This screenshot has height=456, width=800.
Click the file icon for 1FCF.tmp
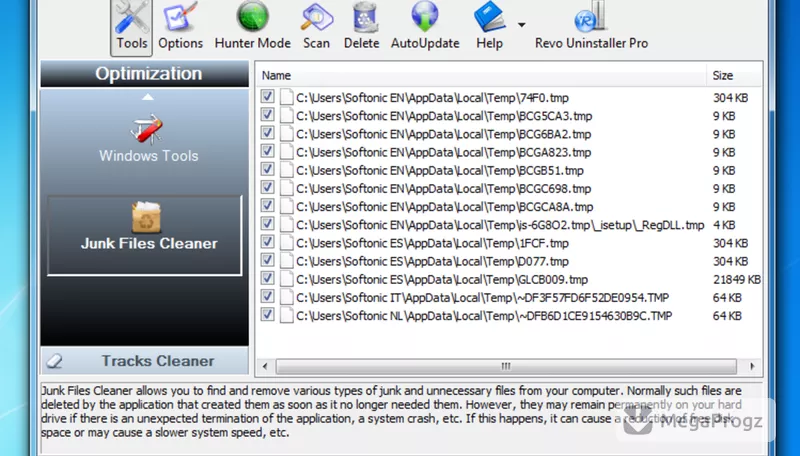(287, 243)
